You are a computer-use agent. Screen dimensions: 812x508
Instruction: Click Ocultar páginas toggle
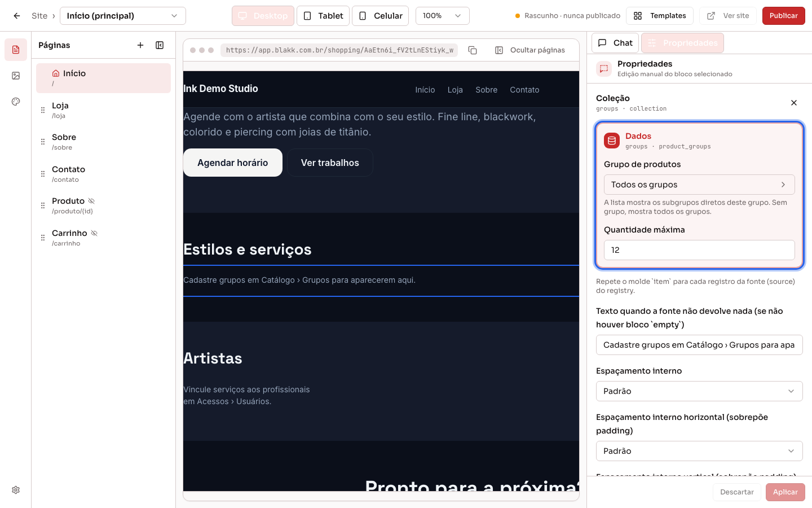530,50
